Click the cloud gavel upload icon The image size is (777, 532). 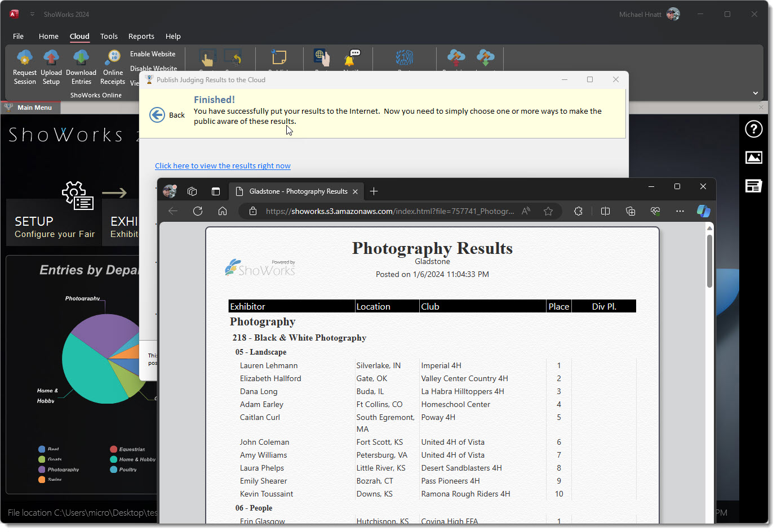click(456, 57)
